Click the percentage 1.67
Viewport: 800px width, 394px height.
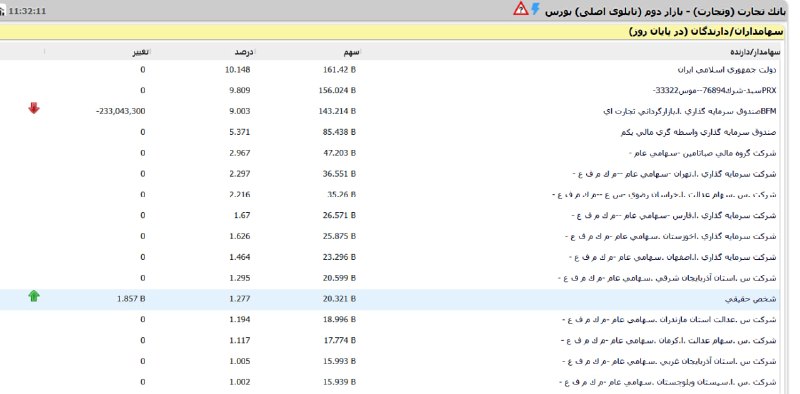coord(242,216)
